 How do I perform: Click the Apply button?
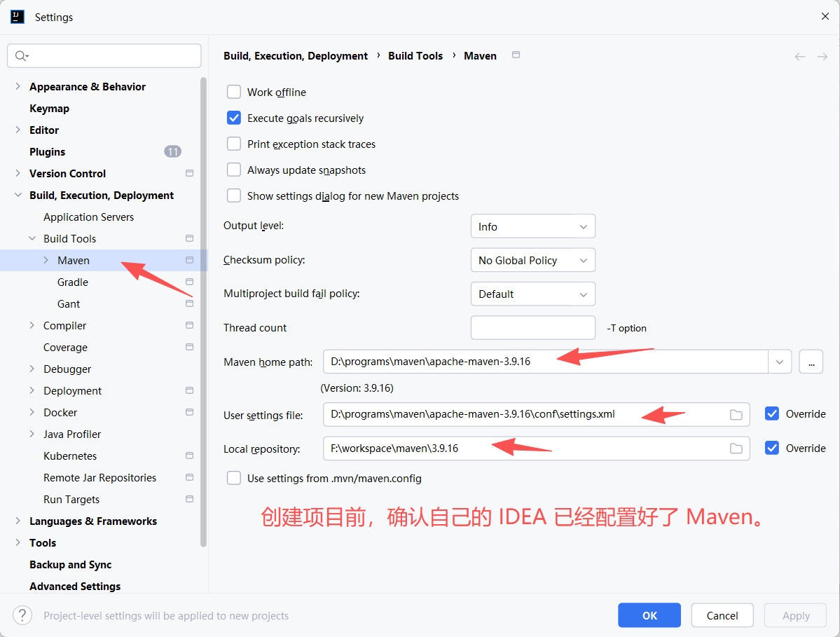point(796,615)
